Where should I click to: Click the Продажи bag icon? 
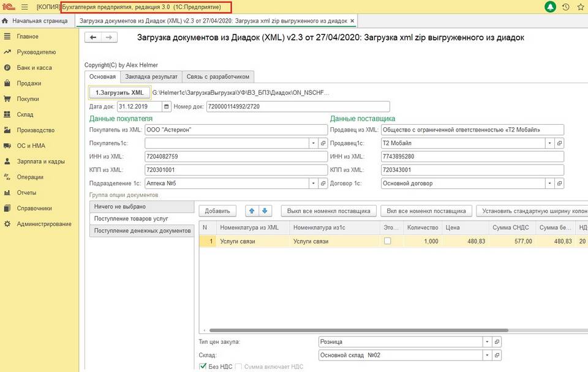point(7,83)
